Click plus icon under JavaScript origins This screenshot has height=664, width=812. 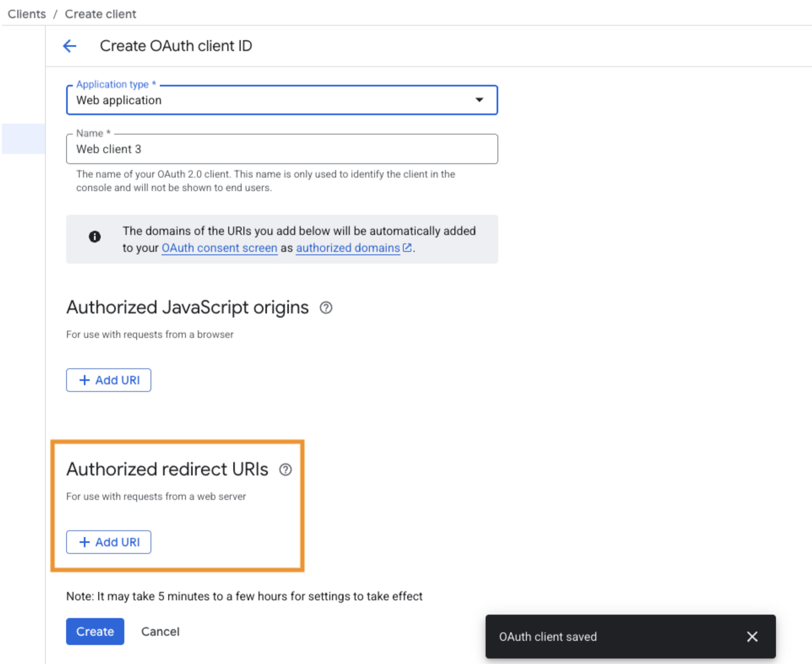85,380
